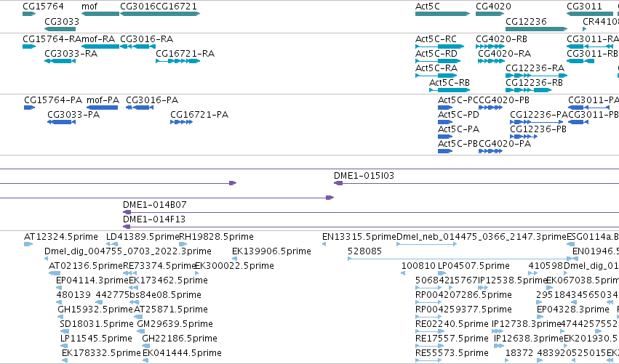Viewport: 619px width, 364px height.
Task: Click transcript label CG3016-RA
Action: tap(146, 39)
